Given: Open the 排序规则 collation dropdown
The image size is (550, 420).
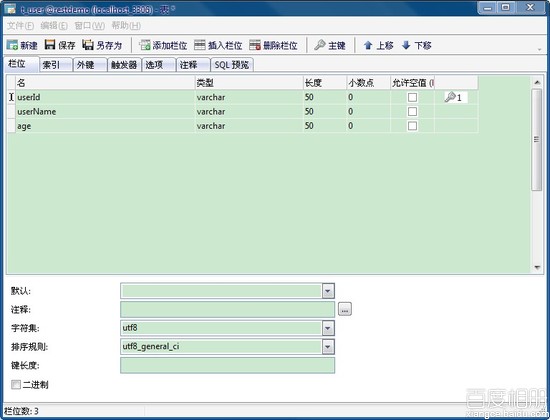Looking at the screenshot, I should pos(328,347).
